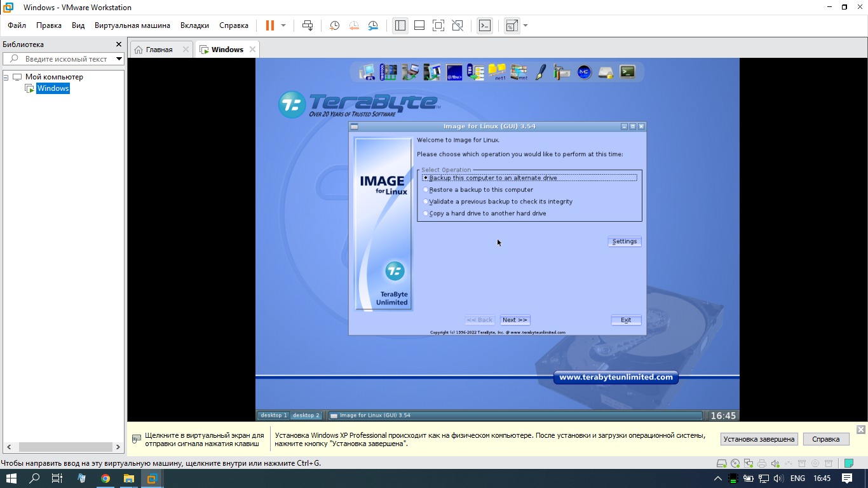Take a snapshot of the virtual machine
Image resolution: width=868 pixels, height=488 pixels.
pyautogui.click(x=334, y=25)
